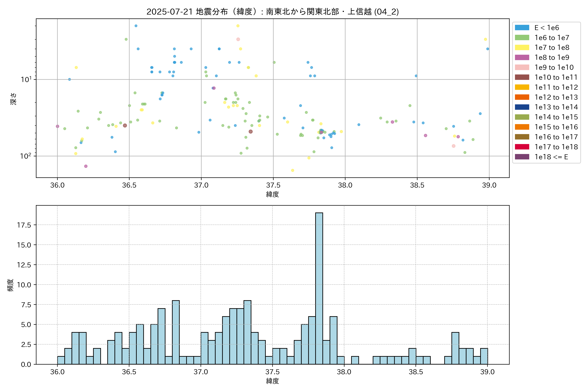588x392 pixels.
Task: Click the 緯度 x-axis label under scatter plot
Action: (x=272, y=194)
